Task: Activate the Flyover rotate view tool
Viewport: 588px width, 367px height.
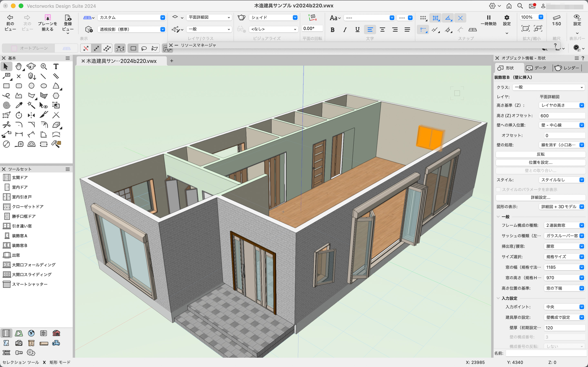Action: pyautogui.click(x=31, y=66)
